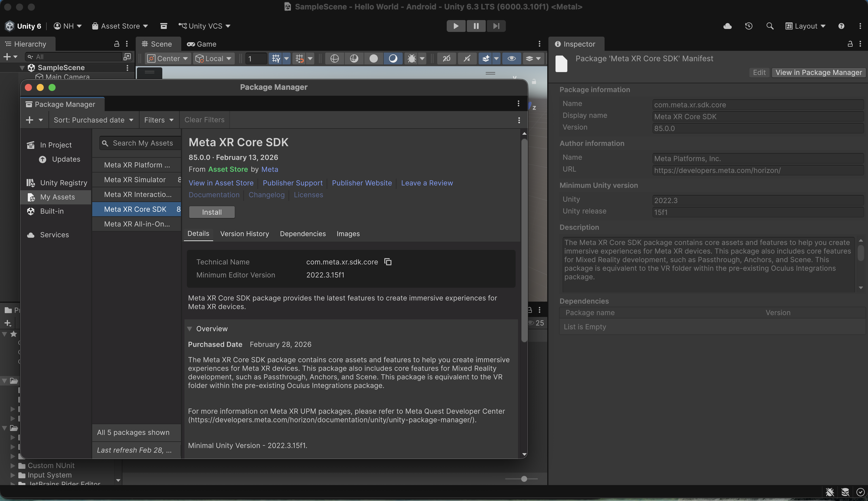The height and width of the screenshot is (501, 868).
Task: Open the Unity Cloud icon
Action: (727, 26)
